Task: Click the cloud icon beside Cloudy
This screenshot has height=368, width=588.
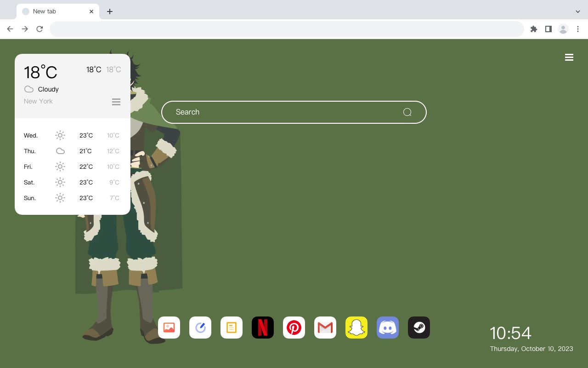Action: [29, 89]
